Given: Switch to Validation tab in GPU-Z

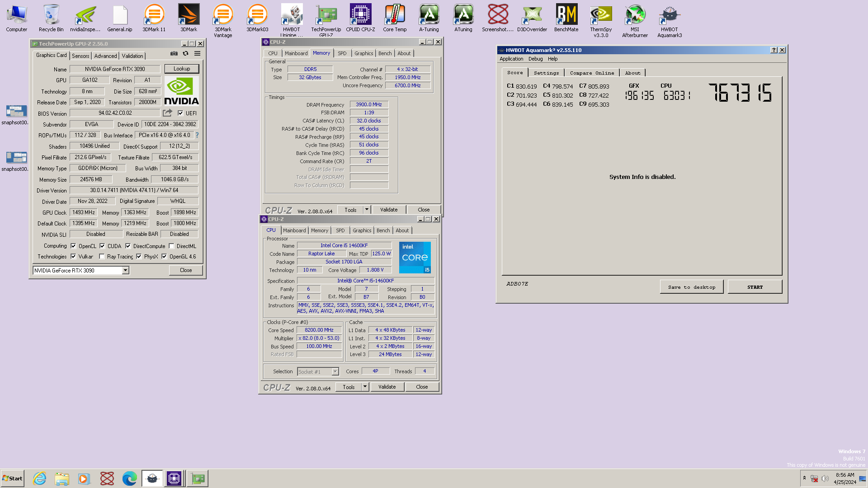Looking at the screenshot, I should (x=132, y=56).
